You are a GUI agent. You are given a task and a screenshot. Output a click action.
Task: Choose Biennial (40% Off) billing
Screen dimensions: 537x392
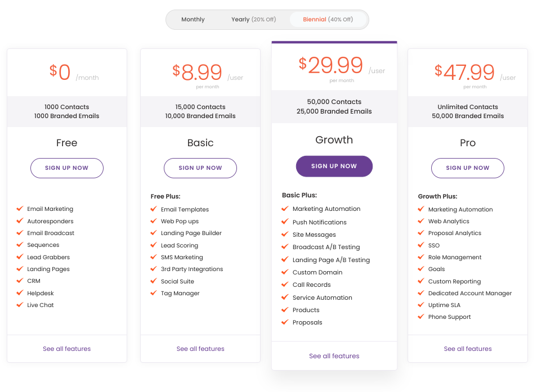click(328, 20)
